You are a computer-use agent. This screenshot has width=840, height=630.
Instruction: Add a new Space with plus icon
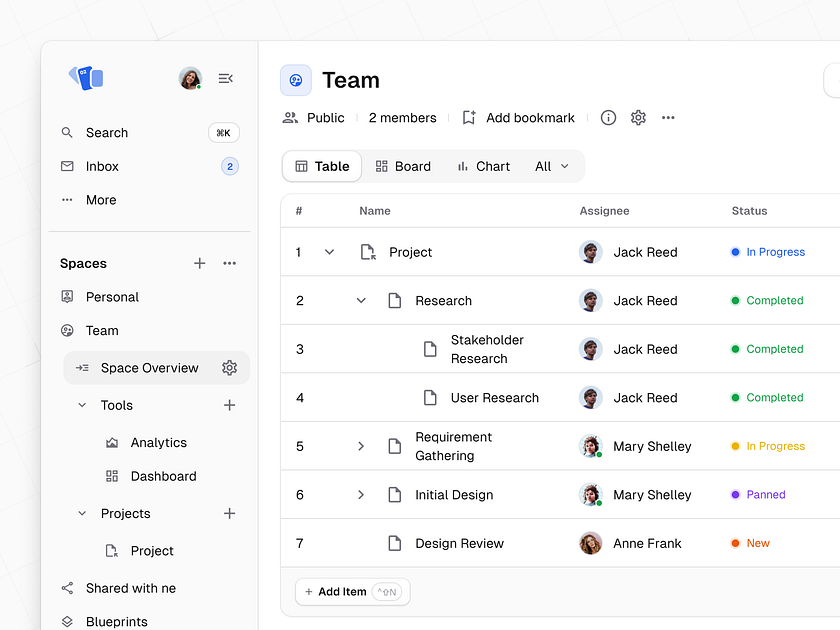click(199, 263)
